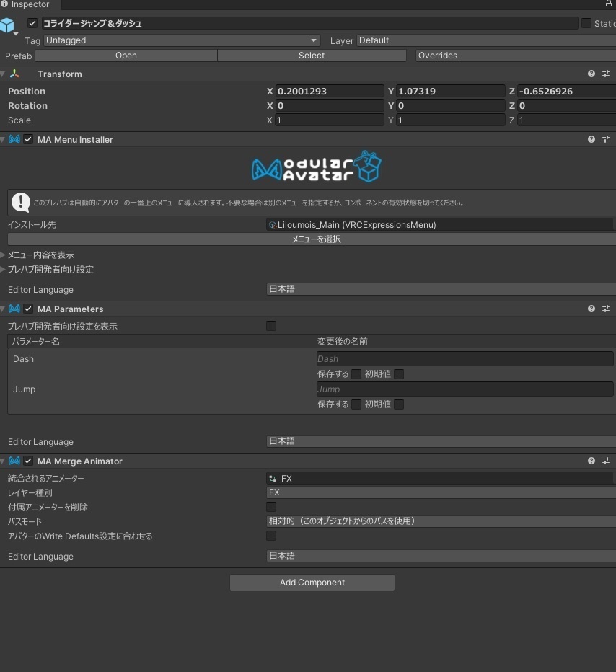The height and width of the screenshot is (672, 616).
Task: Select the Inspector tab
Action: click(30, 5)
